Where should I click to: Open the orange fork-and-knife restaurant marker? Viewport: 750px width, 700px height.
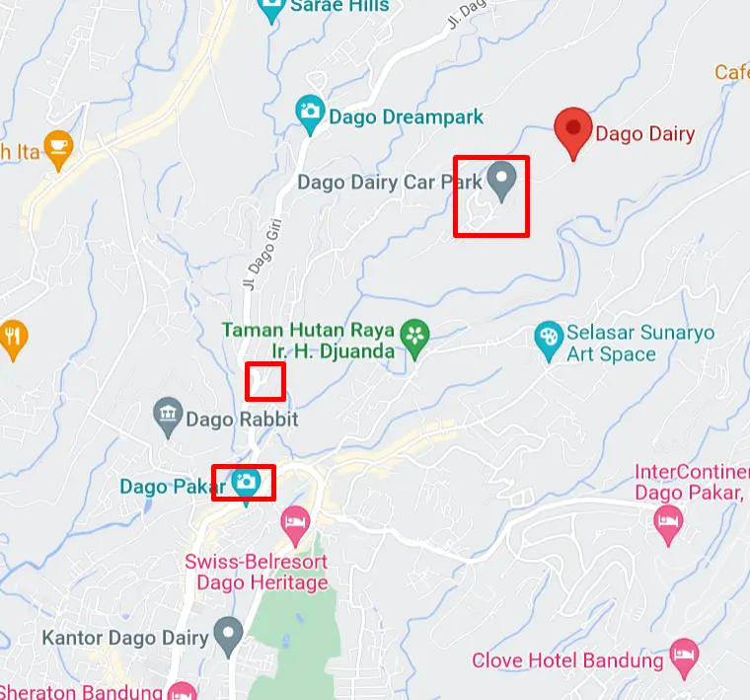pyautogui.click(x=14, y=340)
